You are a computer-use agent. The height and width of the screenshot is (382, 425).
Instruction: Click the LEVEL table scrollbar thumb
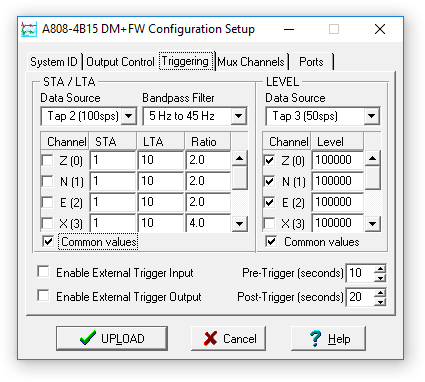[372, 178]
